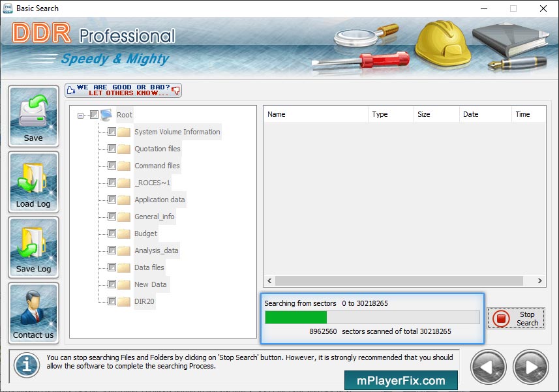Select the Data files label
Viewport: 559px width, 392px height.
[x=149, y=267]
